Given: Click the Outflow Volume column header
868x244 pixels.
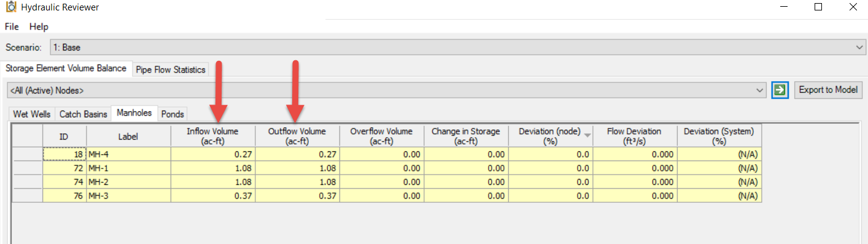Looking at the screenshot, I should coord(297,136).
